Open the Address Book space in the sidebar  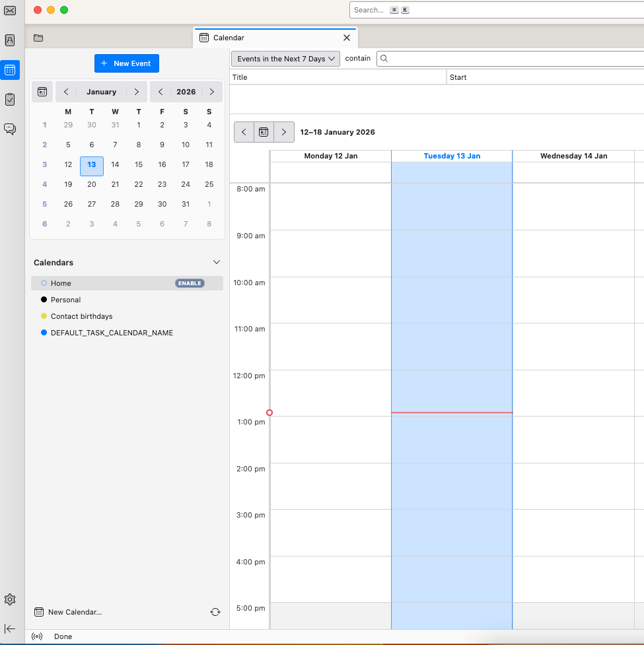coord(9,40)
